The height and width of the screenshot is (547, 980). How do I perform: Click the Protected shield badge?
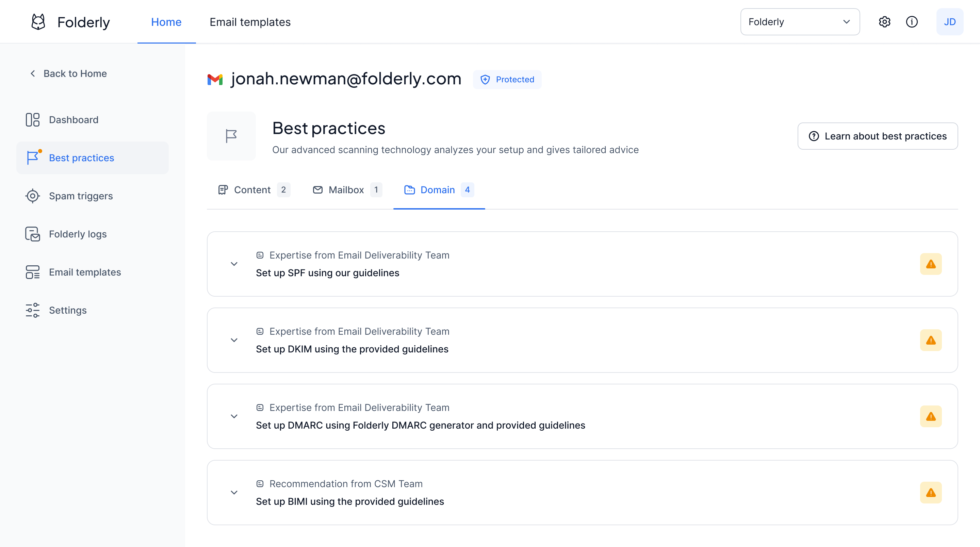tap(507, 80)
